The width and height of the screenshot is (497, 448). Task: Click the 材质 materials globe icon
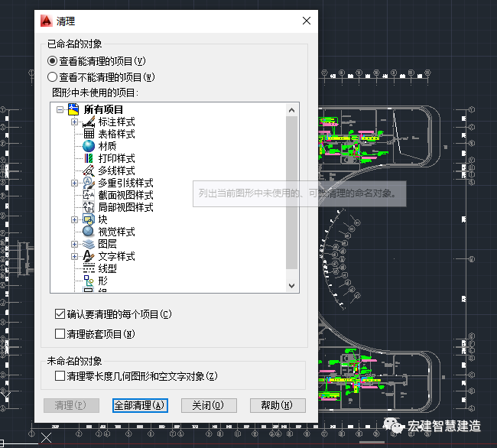89,146
